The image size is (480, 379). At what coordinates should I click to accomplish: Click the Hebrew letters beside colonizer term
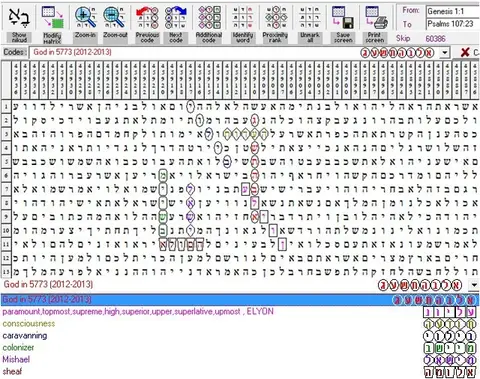450,348
